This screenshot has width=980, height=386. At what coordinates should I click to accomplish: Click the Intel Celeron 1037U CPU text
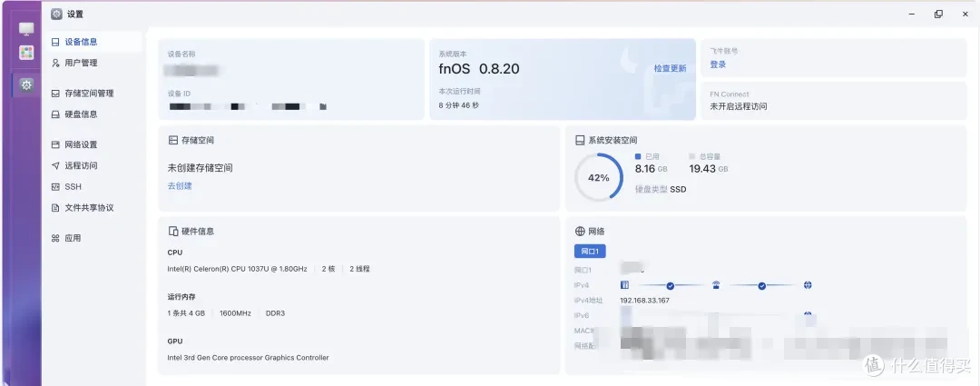(237, 269)
